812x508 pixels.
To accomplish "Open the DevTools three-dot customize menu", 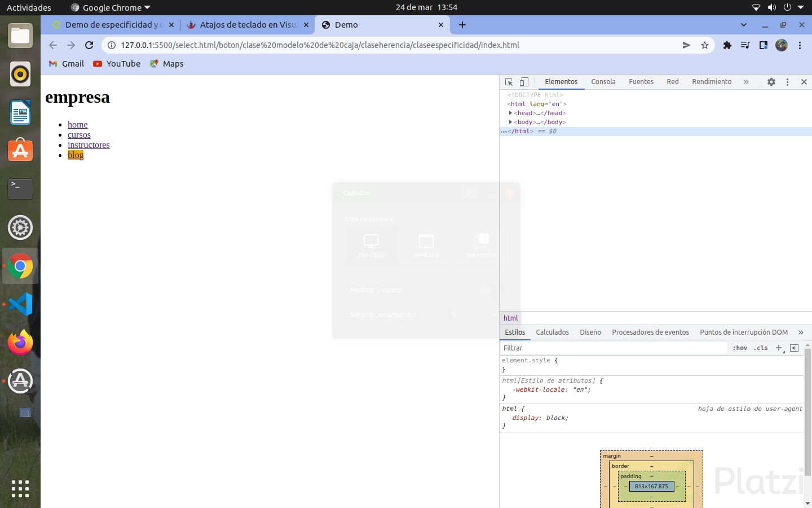I will [x=788, y=82].
